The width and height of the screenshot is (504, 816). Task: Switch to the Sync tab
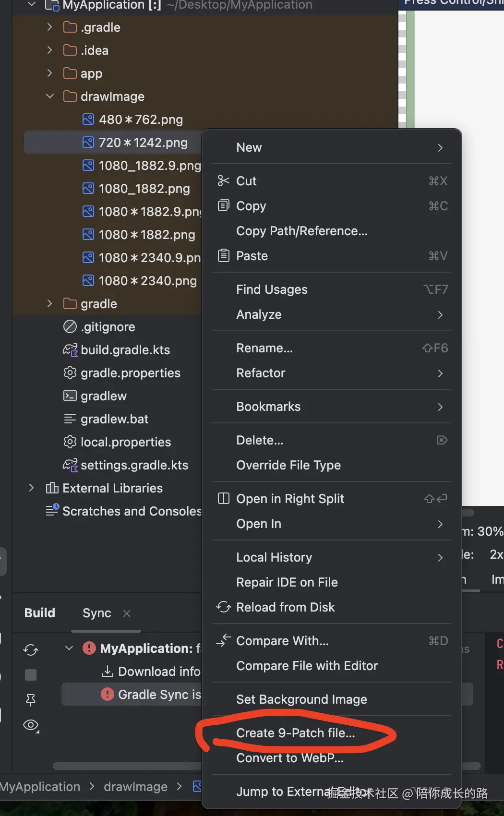pos(96,613)
